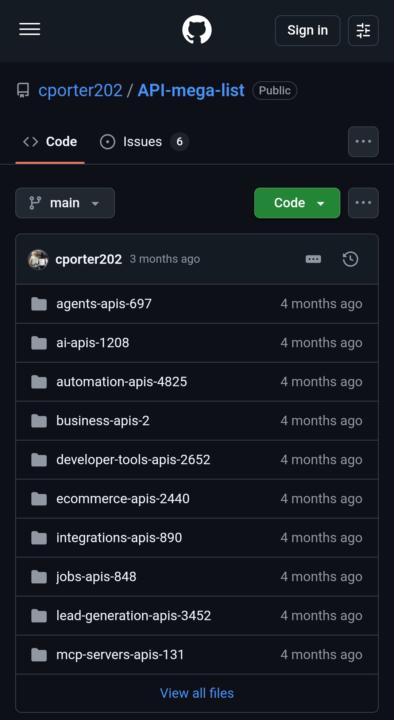Click folder icon for ai-apis-1208

(39, 343)
